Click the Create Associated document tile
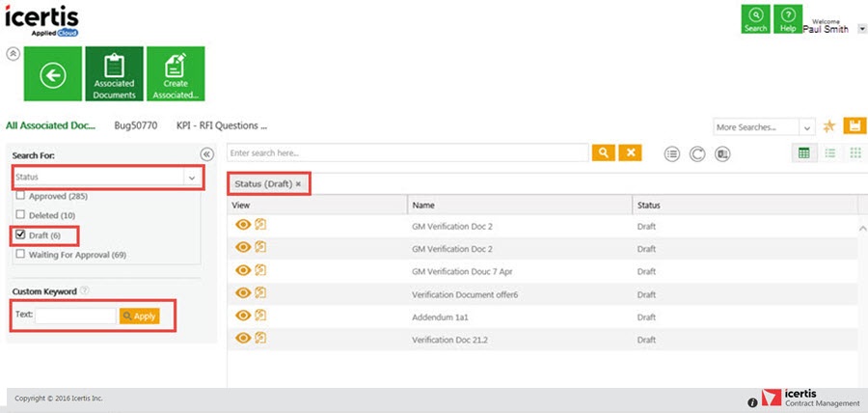Image resolution: width=868 pixels, height=413 pixels. coord(176,74)
